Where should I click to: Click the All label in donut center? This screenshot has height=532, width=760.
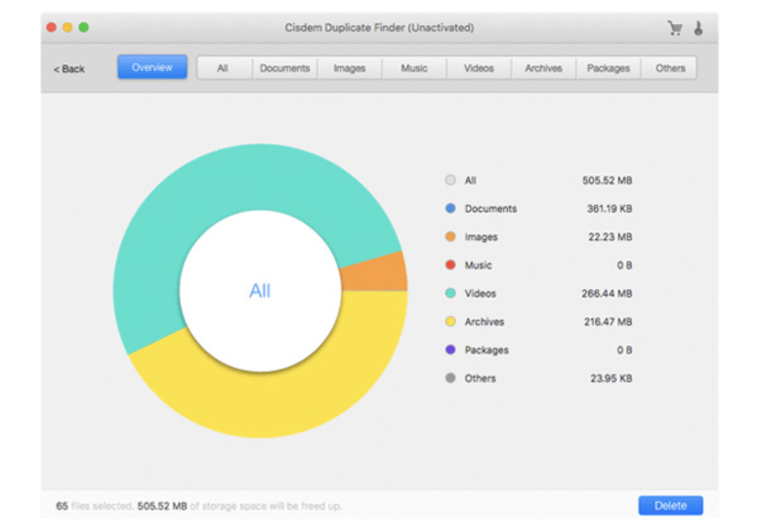tap(260, 291)
